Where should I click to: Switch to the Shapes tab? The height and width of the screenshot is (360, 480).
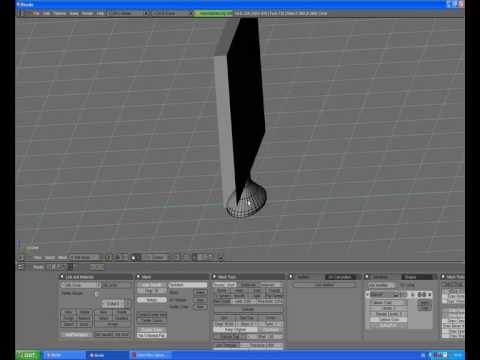[418, 277]
